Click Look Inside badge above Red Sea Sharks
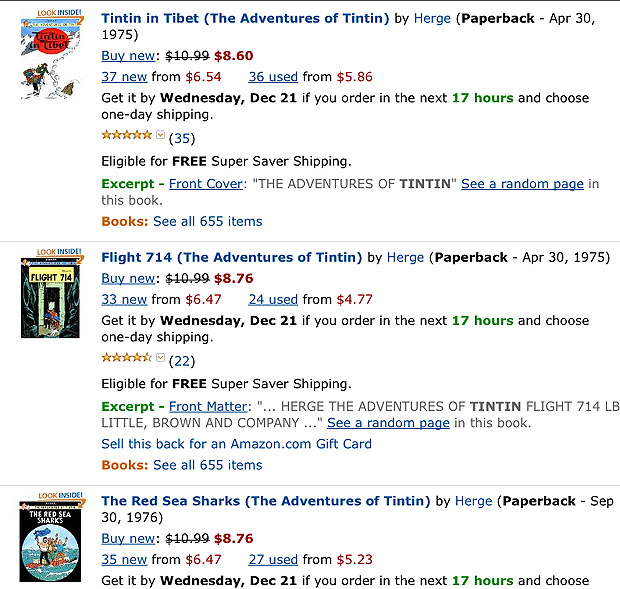Screen dimensions: 620x589 pyautogui.click(x=60, y=495)
